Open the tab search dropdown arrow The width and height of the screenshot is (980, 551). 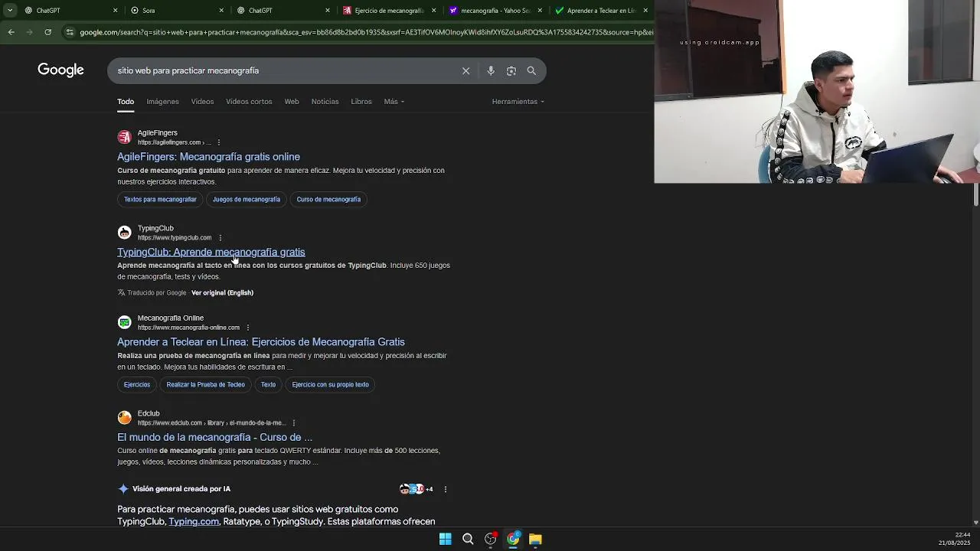10,11
